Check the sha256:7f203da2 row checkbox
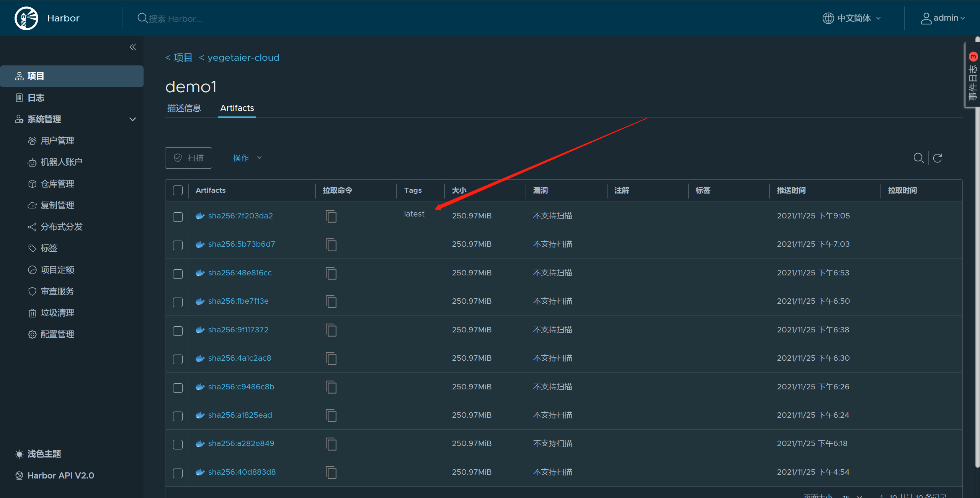Image resolution: width=980 pixels, height=498 pixels. [x=178, y=217]
